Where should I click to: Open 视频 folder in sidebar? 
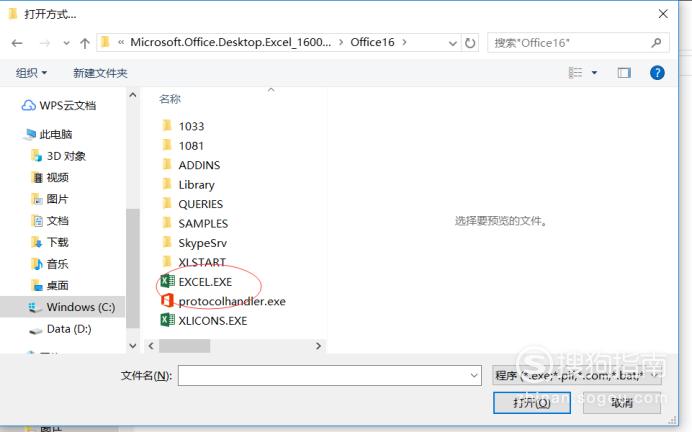pos(50,177)
